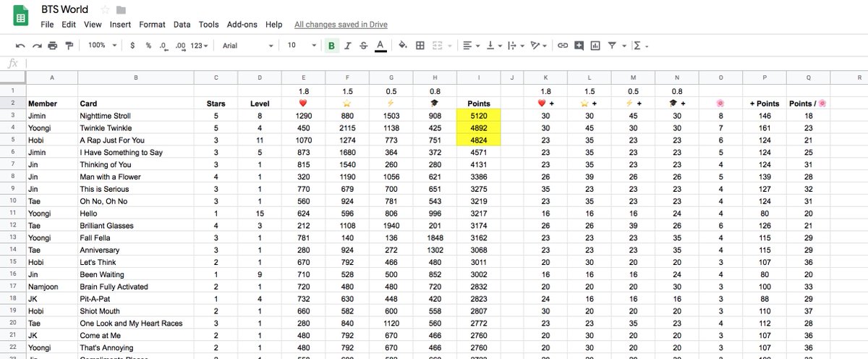Open the Tools menu
The width and height of the screenshot is (868, 359).
tap(208, 24)
